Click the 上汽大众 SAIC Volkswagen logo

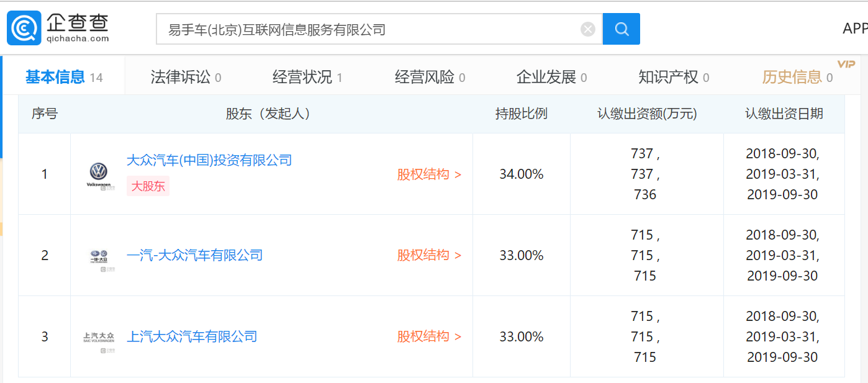pos(99,337)
